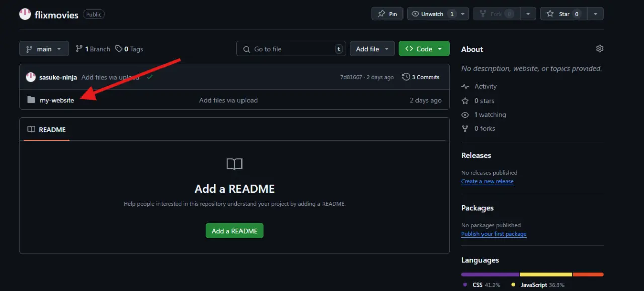644x291 pixels.
Task: Pin the repository with the Pin button
Action: pos(387,14)
